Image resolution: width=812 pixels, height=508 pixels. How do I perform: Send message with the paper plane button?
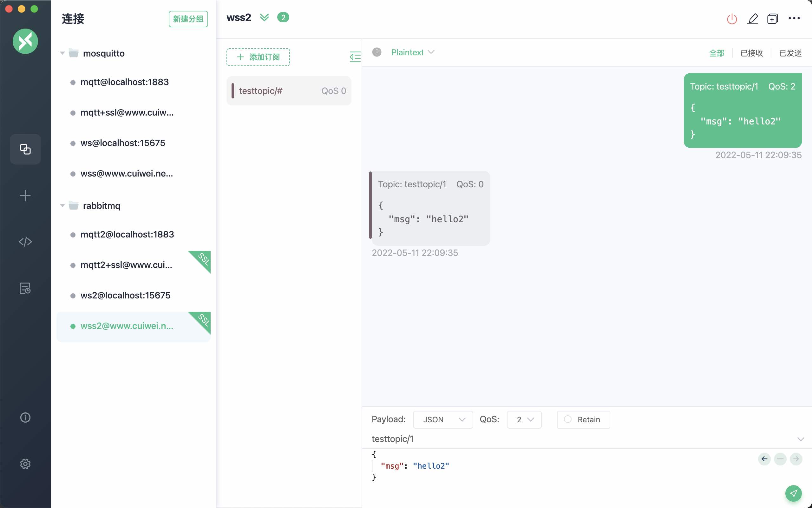click(x=793, y=493)
